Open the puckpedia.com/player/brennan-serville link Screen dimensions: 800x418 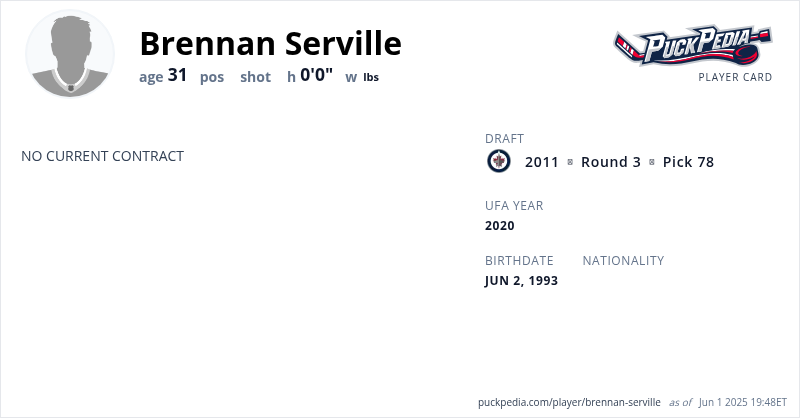(569, 402)
